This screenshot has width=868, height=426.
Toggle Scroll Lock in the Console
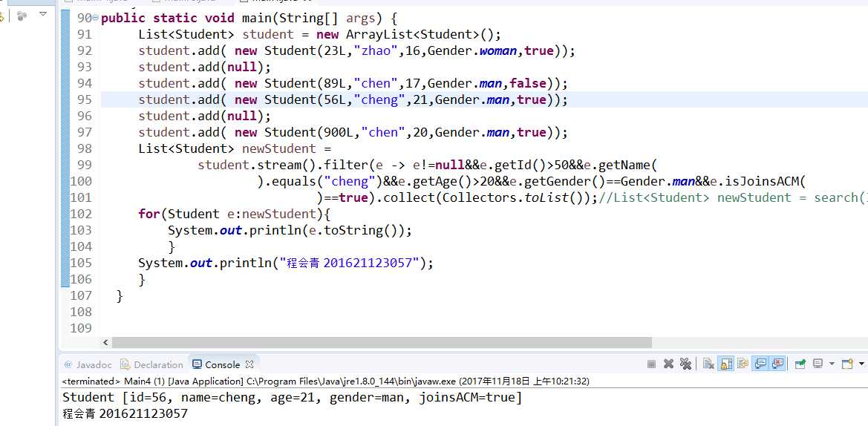coord(725,364)
